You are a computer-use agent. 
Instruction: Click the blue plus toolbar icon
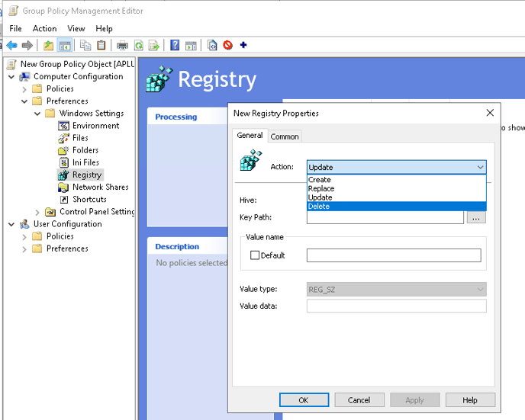243,46
